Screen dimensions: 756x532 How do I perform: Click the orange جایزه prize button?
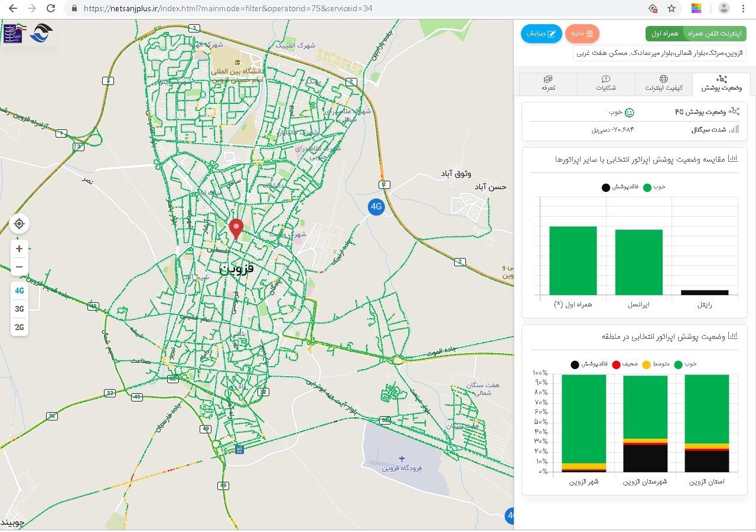coord(582,34)
